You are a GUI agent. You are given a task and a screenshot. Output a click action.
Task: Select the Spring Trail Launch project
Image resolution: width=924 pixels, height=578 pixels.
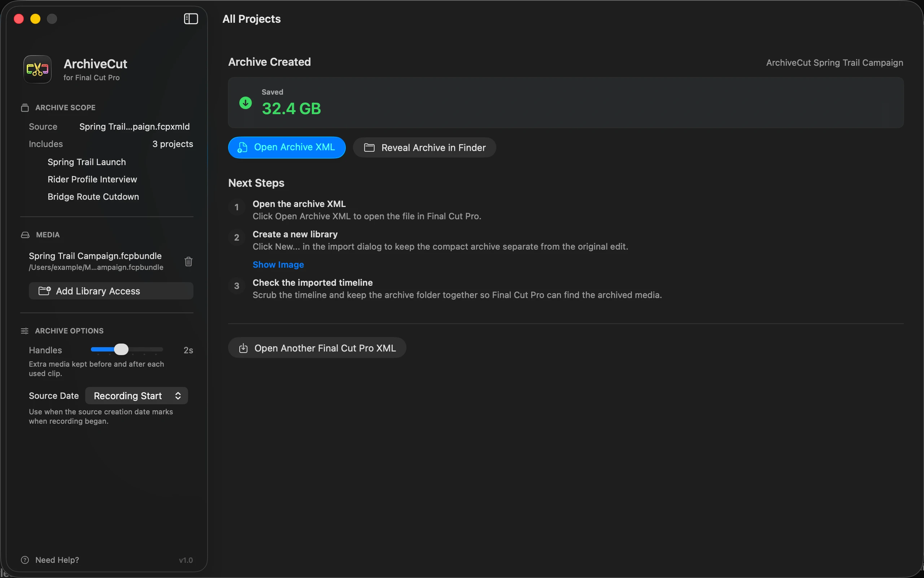(87, 162)
